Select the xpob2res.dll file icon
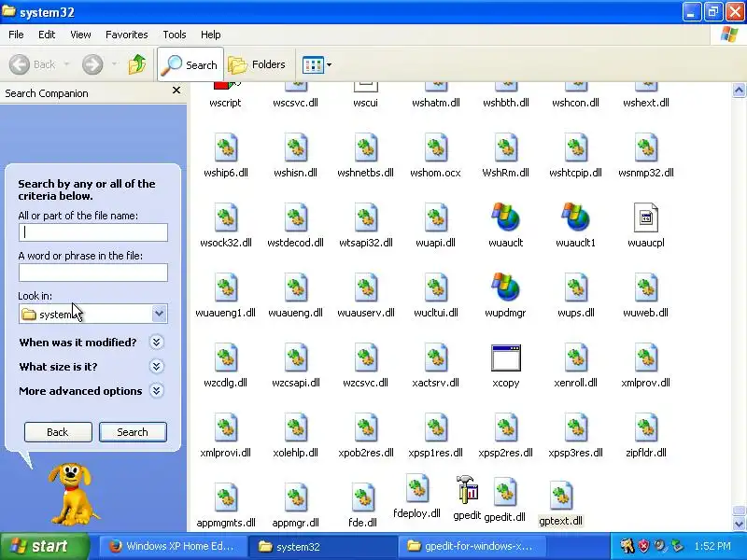Viewport: 747px width, 560px height. point(366,427)
